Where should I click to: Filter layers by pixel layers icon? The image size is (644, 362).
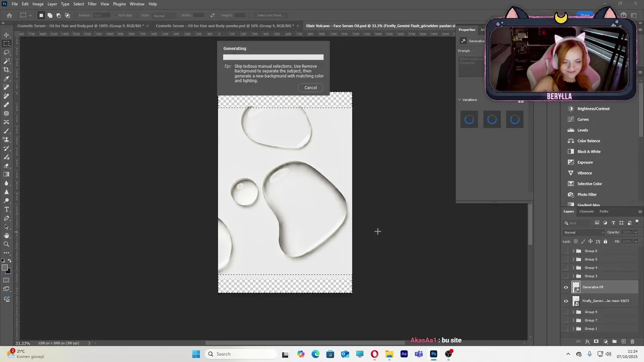point(597,223)
